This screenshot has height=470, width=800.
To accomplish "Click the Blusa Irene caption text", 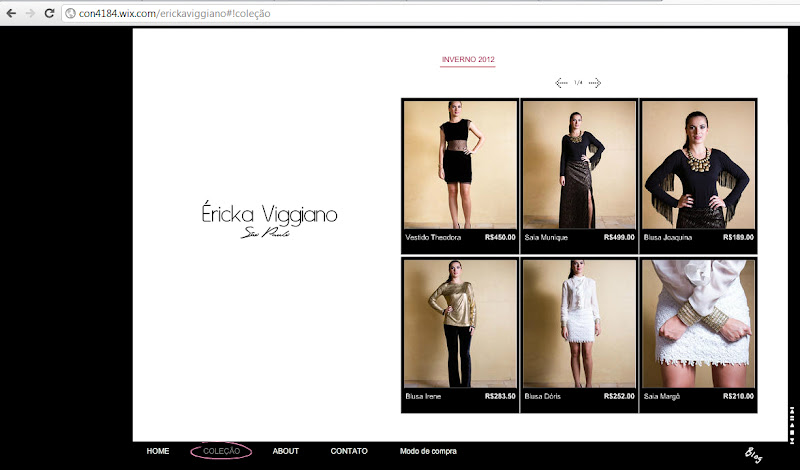I will tap(423, 396).
